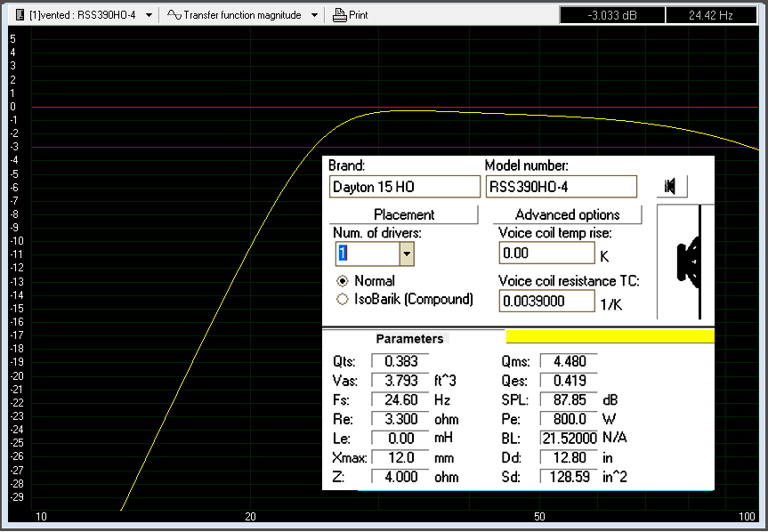
Task: Click the speaker icon button beside Model number
Action: pos(672,186)
